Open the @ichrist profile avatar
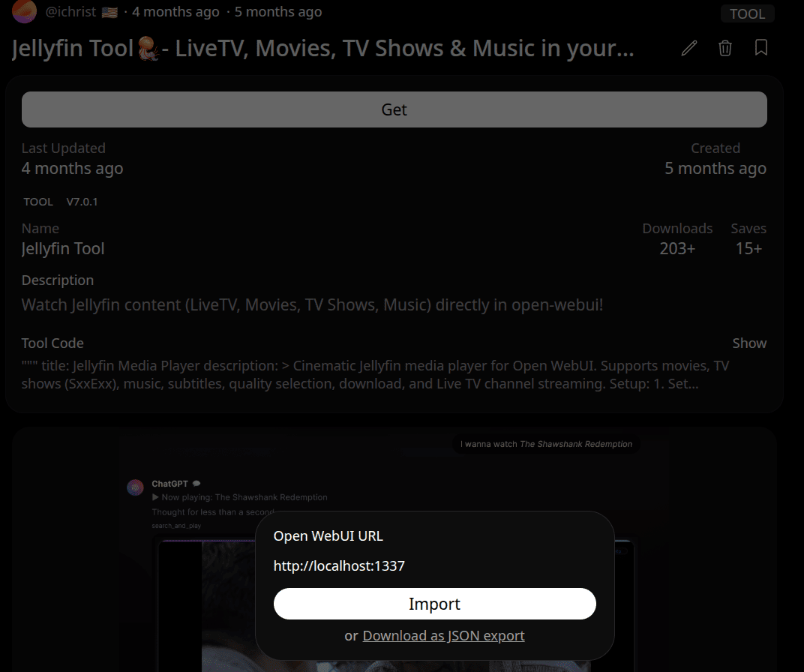This screenshot has width=804, height=672. click(24, 11)
